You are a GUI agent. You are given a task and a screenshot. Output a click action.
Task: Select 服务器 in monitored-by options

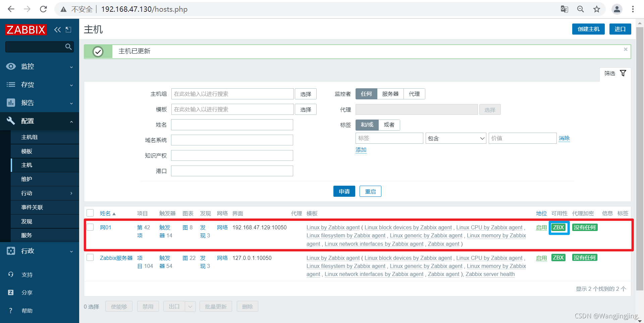[x=390, y=94]
